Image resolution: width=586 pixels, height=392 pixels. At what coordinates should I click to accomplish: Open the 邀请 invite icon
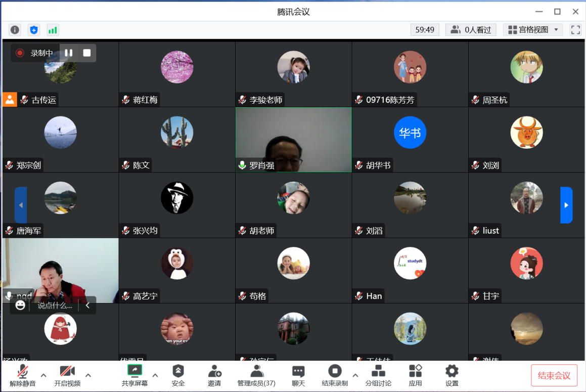coord(214,375)
